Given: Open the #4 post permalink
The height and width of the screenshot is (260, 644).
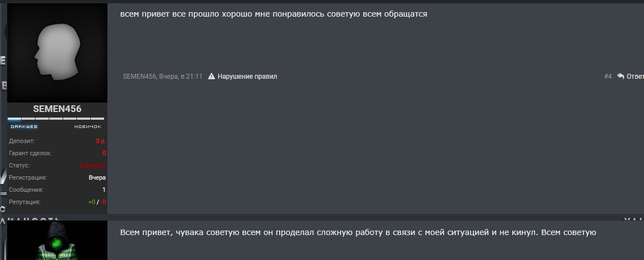Looking at the screenshot, I should (608, 77).
